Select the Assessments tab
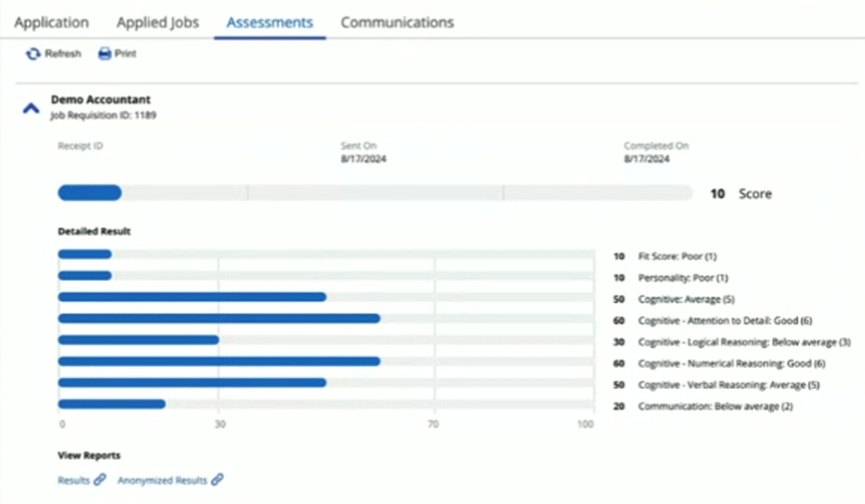Screen dimensions: 865x504 coord(269,23)
